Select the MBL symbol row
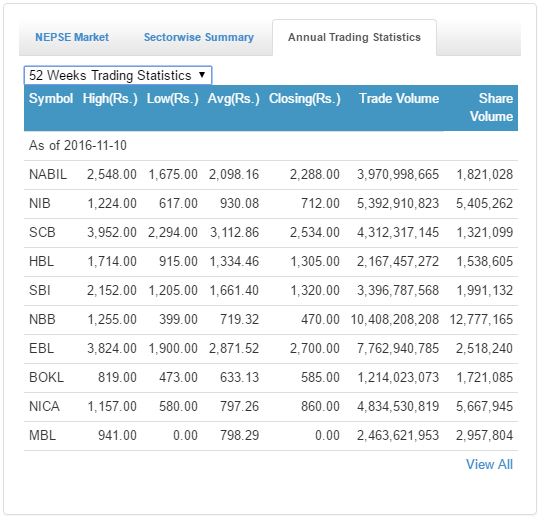The width and height of the screenshot is (546, 523). pyautogui.click(x=271, y=436)
